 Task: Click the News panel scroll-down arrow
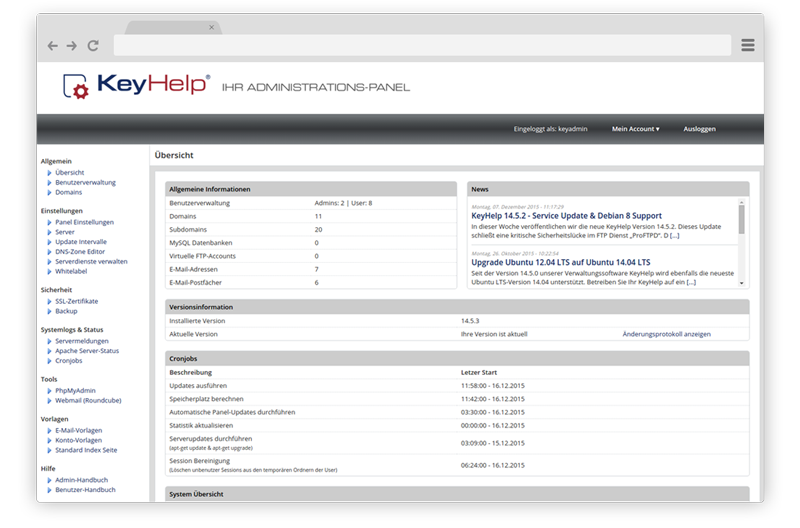pyautogui.click(x=741, y=283)
